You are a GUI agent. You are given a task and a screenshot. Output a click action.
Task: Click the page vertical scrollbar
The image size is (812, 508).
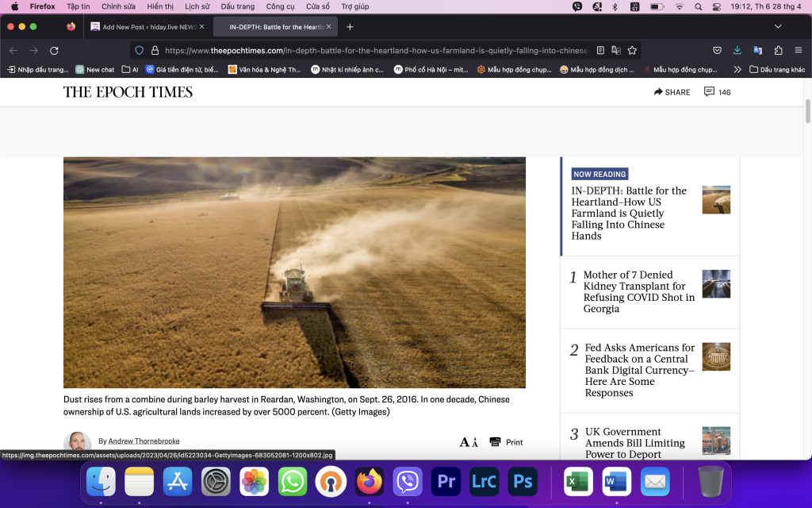tap(807, 111)
